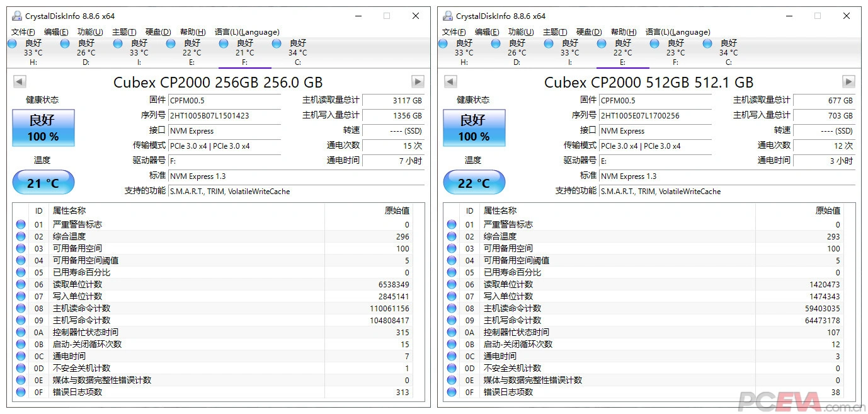Open 功能(U) menu in left window
Viewport: 868px width, 414px height.
tap(90, 32)
